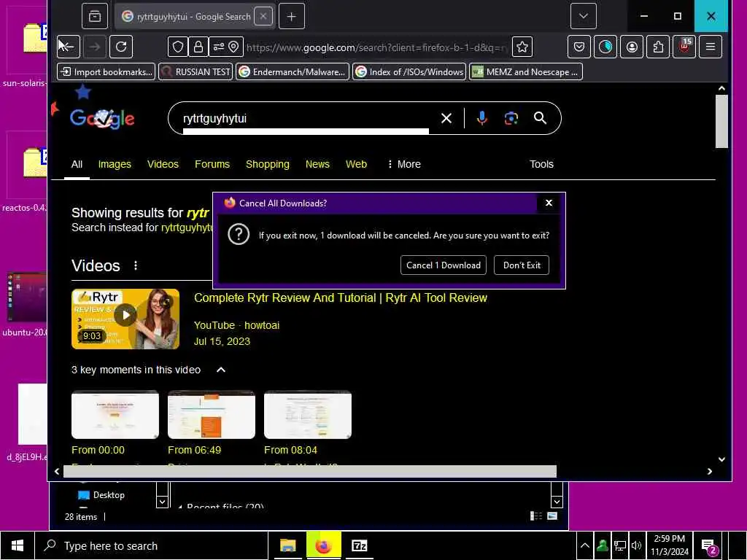Image resolution: width=747 pixels, height=560 pixels.
Task: Go back with the back arrow button
Action: (68, 47)
